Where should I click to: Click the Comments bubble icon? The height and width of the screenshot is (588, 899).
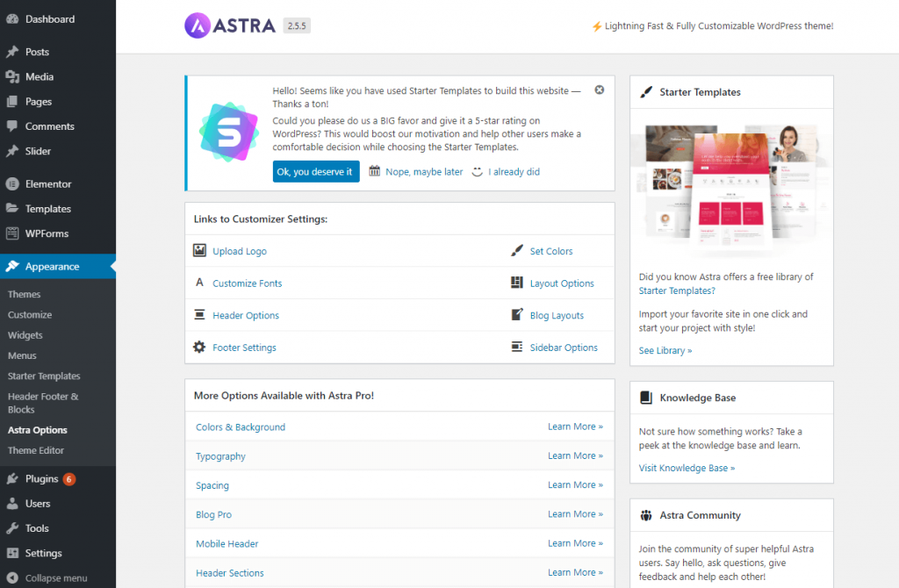coord(12,126)
